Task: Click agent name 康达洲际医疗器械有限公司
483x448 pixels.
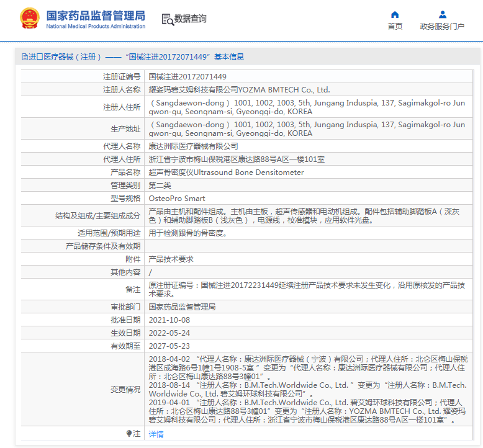Action: click(x=194, y=146)
